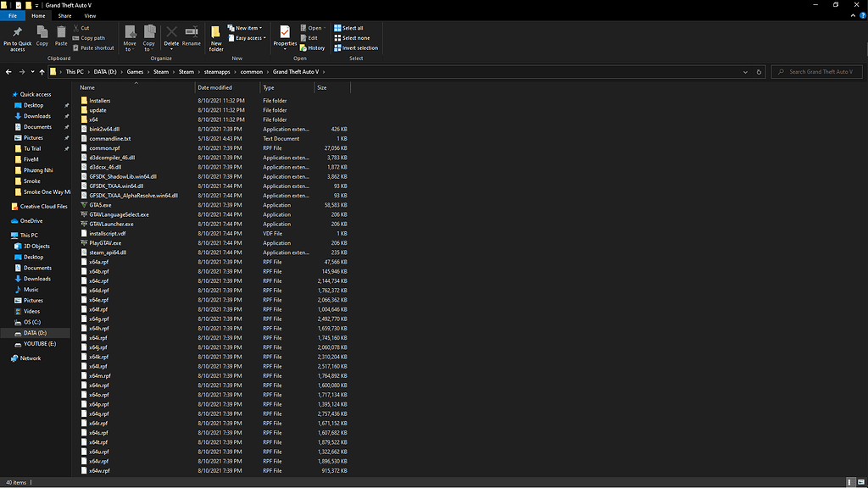Screen dimensions: 868x488
Task: Expand the New item dropdown
Action: [250, 28]
